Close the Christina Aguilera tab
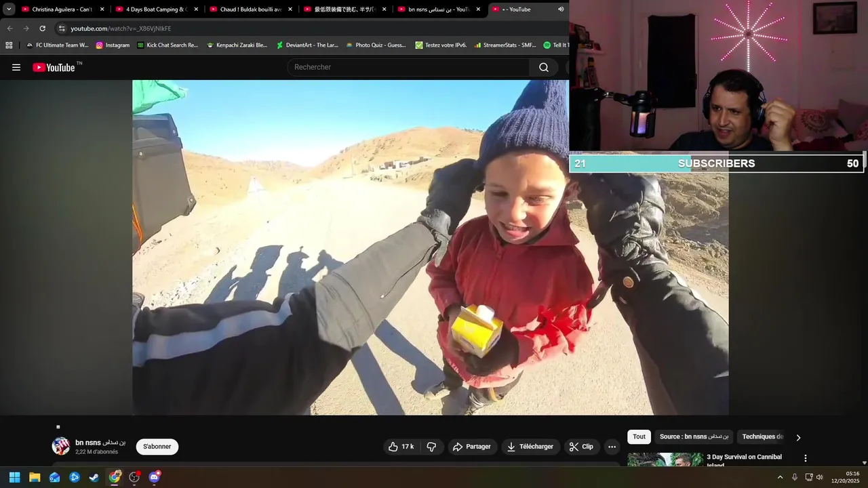868x488 pixels. (102, 9)
